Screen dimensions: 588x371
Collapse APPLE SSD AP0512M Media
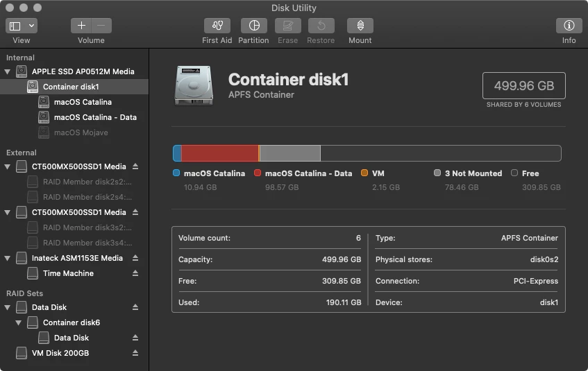[7, 71]
